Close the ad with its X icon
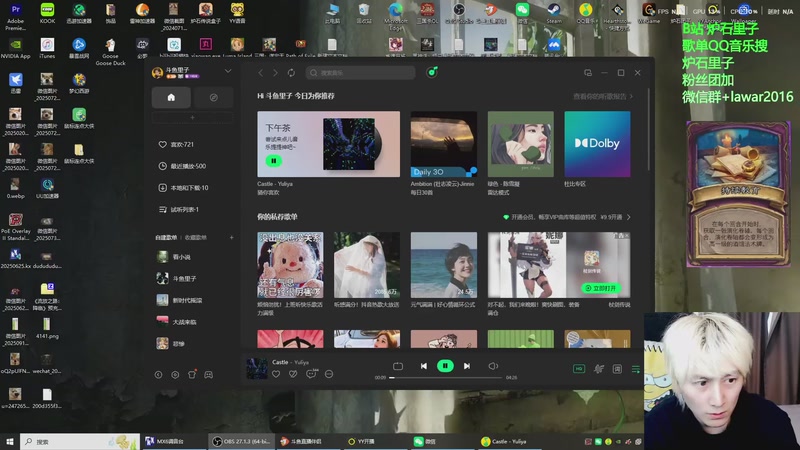800x450 pixels. (x=627, y=236)
